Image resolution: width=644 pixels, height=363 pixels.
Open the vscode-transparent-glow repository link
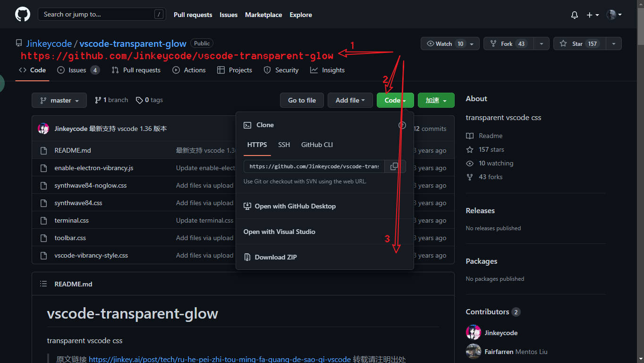point(133,43)
